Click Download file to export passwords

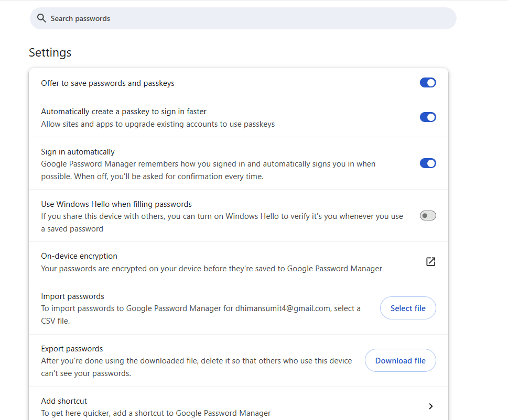pos(401,360)
